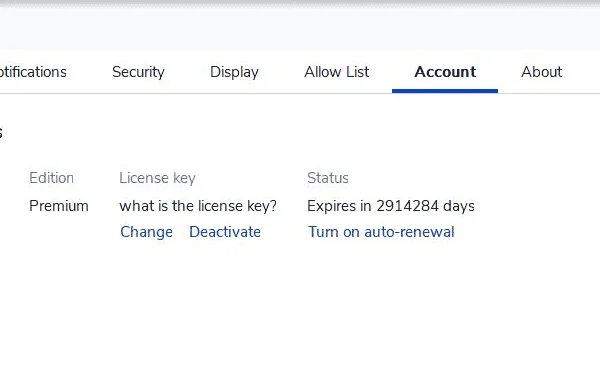Open the Display tab
The image size is (600, 391).
point(234,72)
